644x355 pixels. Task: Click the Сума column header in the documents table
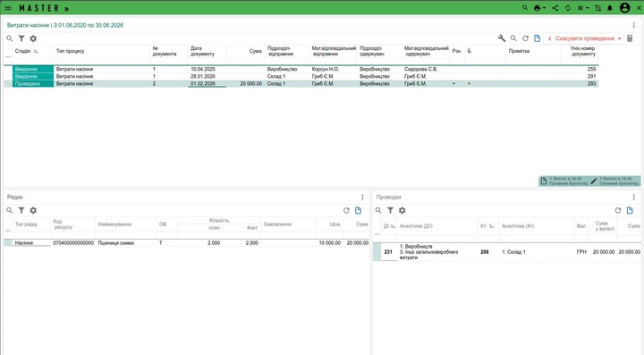coord(255,51)
